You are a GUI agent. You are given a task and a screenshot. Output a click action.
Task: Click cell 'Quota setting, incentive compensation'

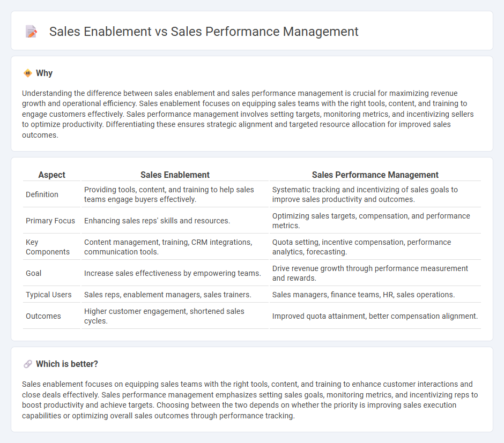375,247
